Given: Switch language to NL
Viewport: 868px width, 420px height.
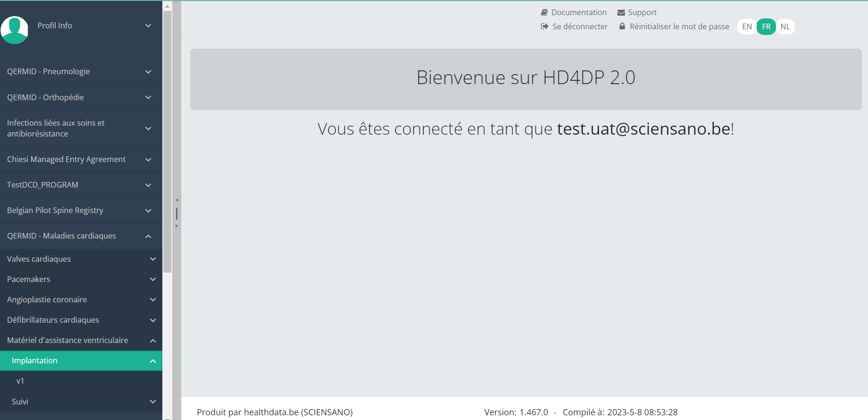Looking at the screenshot, I should coord(785,26).
